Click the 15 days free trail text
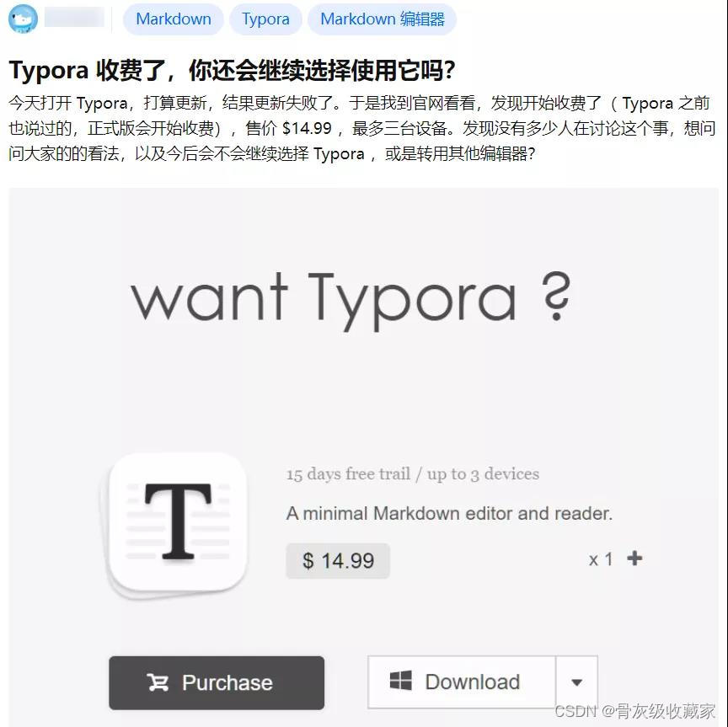The image size is (728, 727). pos(348,474)
